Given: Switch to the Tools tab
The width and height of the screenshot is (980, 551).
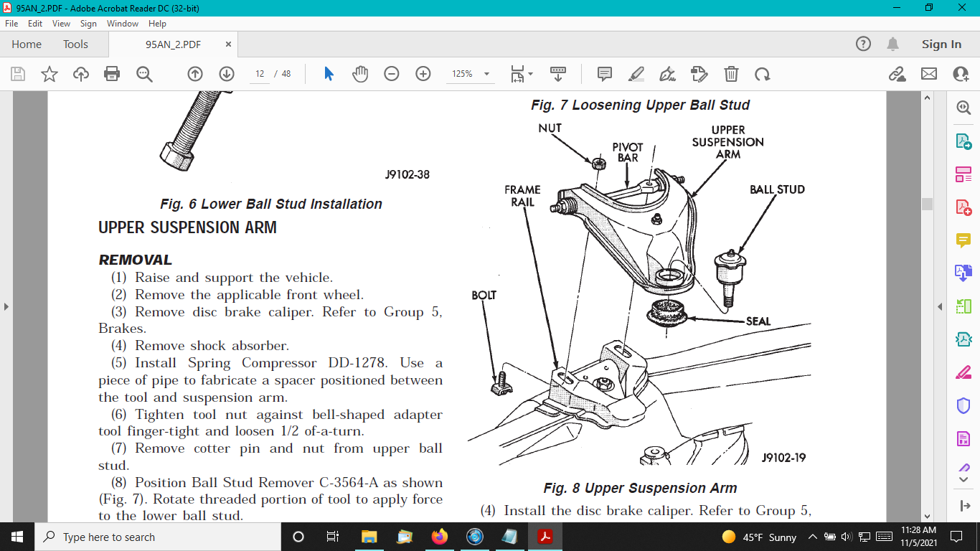Looking at the screenshot, I should coord(75,44).
